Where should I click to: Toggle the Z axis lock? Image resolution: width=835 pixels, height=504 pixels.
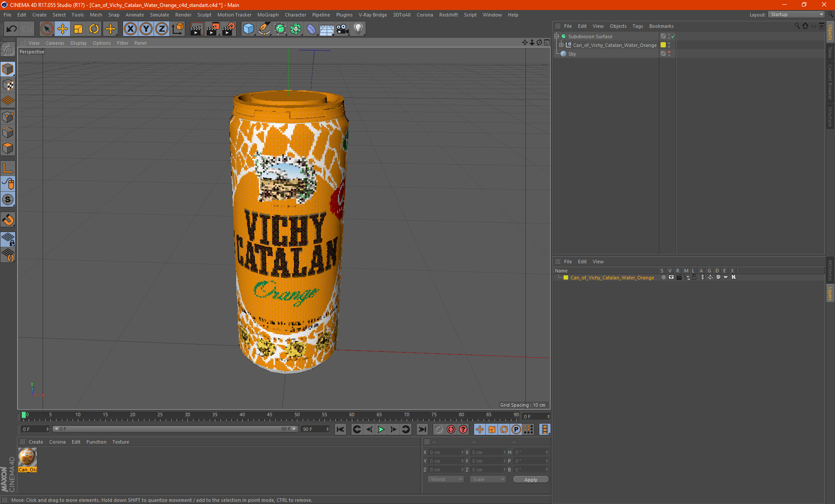point(162,29)
